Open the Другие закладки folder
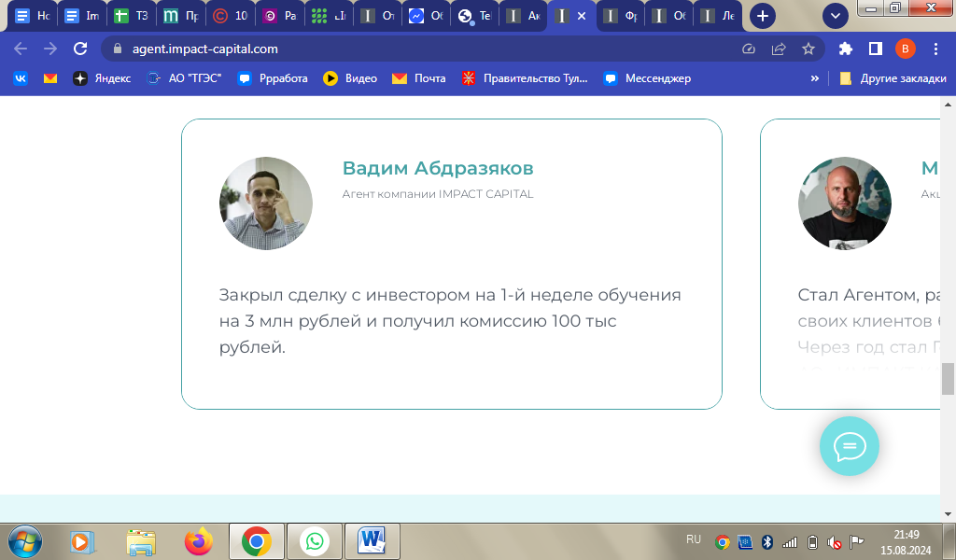The image size is (956, 560). coord(893,78)
